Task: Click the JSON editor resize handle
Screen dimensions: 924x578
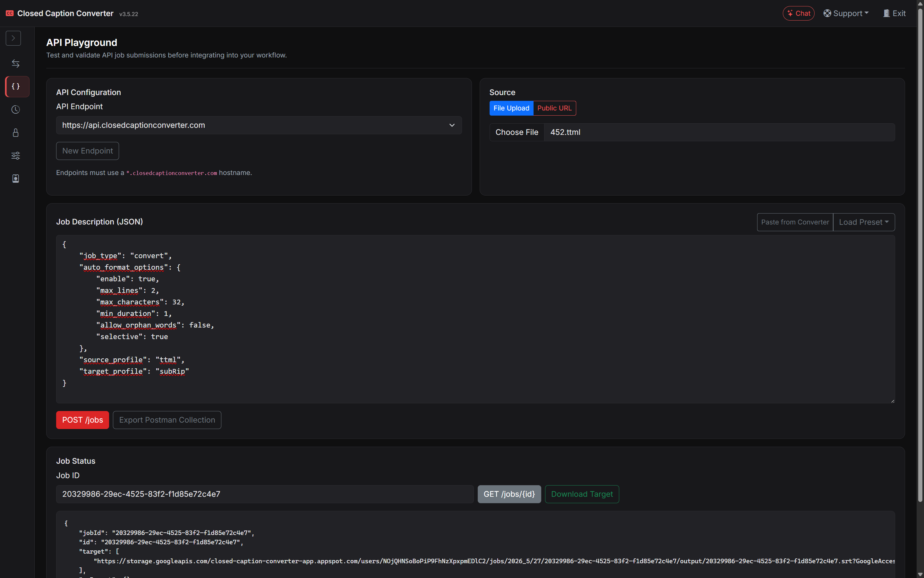Action: [x=892, y=401]
